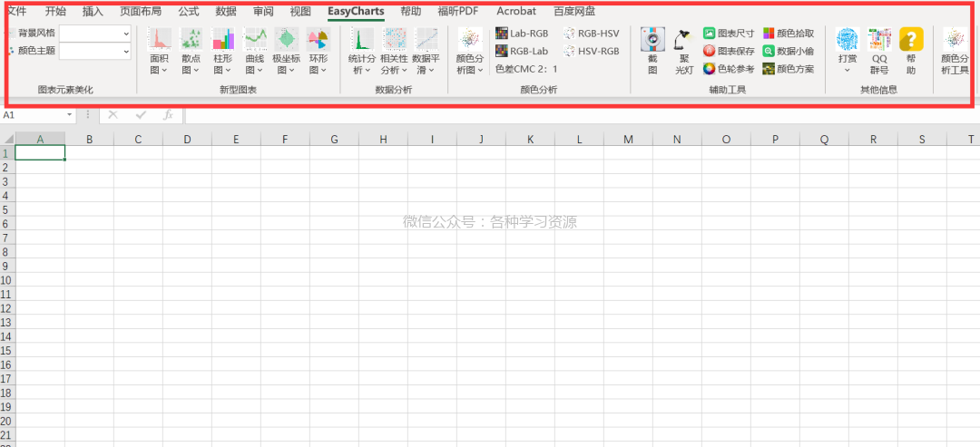Click the Lab-RGB conversion tool

tap(522, 34)
